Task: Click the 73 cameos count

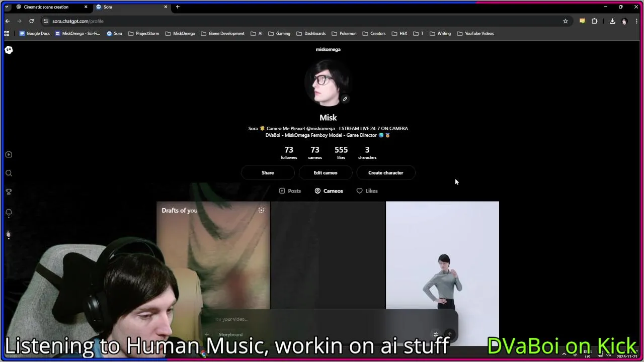Action: 315,152
